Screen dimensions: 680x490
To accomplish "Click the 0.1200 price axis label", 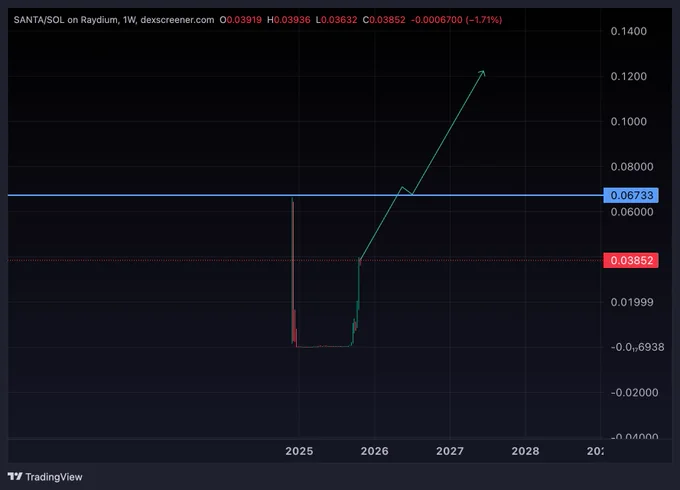I will click(628, 76).
